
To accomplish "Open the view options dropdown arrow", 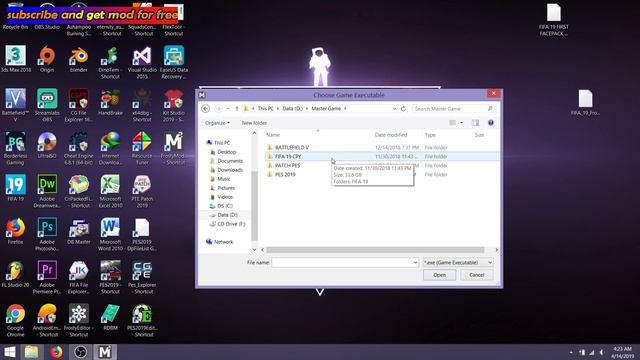I will (462, 123).
